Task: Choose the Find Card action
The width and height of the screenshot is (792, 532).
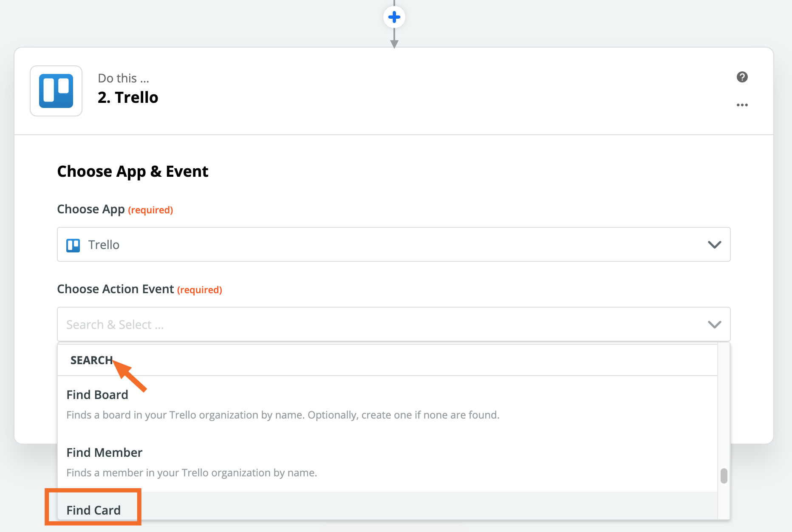Action: pos(93,510)
